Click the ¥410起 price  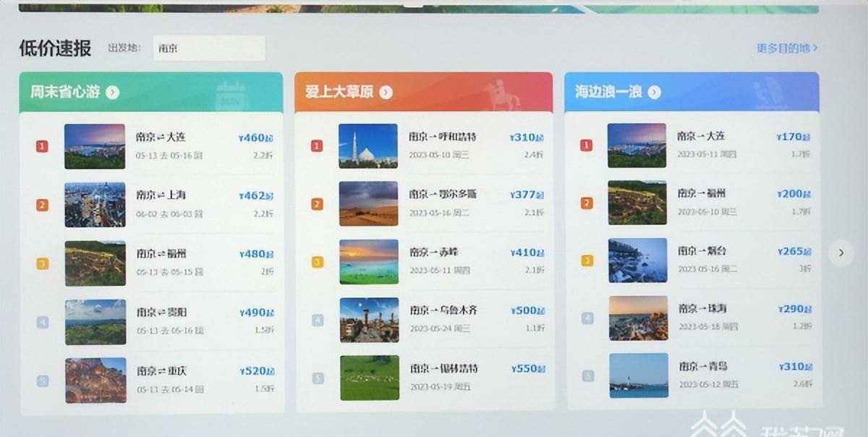click(528, 253)
